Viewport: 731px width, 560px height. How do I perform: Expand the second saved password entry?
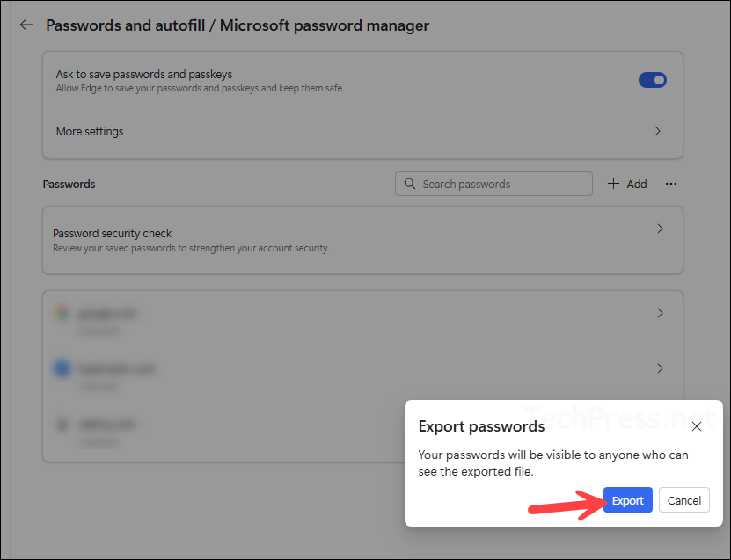[x=660, y=368]
